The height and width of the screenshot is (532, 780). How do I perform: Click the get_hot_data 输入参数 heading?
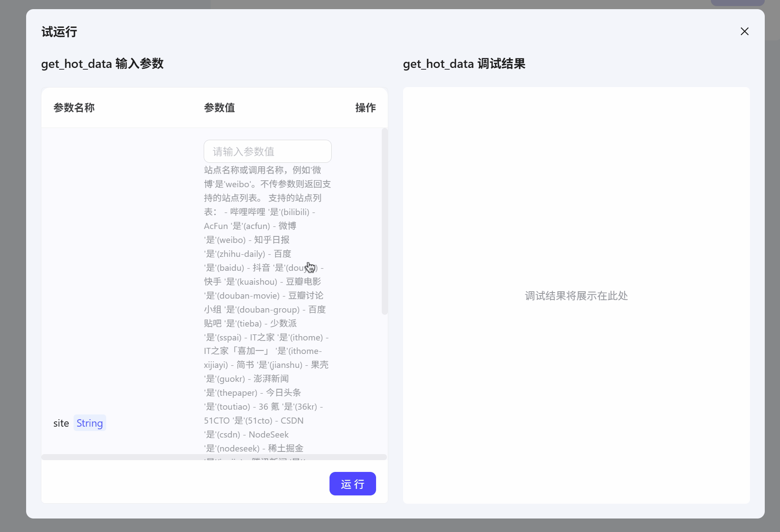pos(102,64)
